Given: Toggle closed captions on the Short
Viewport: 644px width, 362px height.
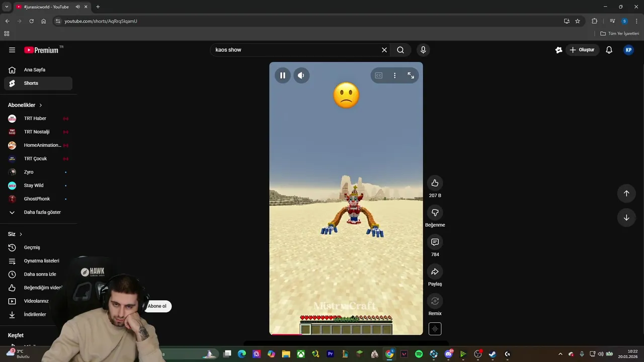Looking at the screenshot, I should click(x=379, y=75).
